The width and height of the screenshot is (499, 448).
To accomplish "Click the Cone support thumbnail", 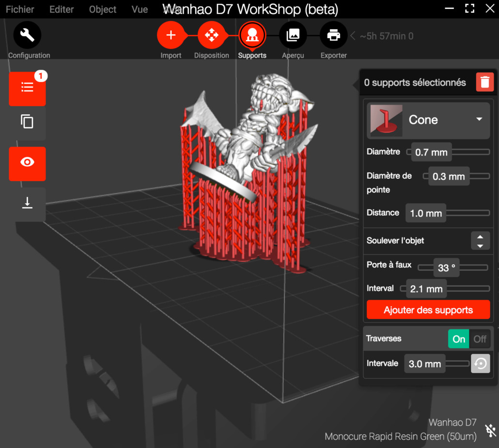I will pos(386,121).
